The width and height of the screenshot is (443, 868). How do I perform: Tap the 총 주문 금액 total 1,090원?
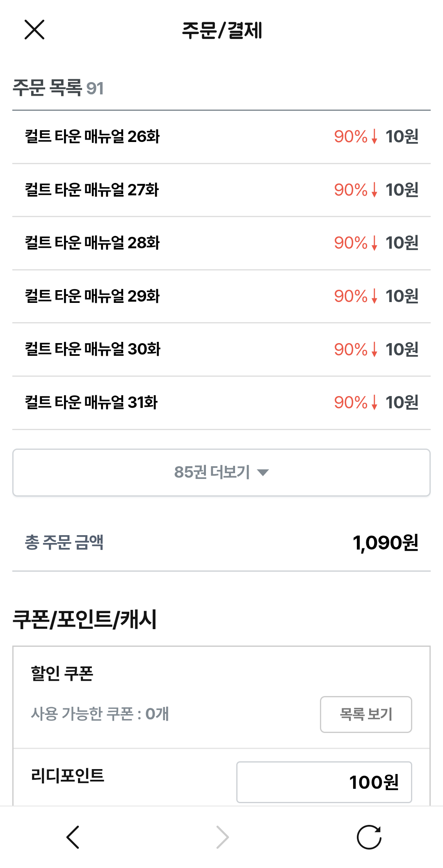click(385, 543)
